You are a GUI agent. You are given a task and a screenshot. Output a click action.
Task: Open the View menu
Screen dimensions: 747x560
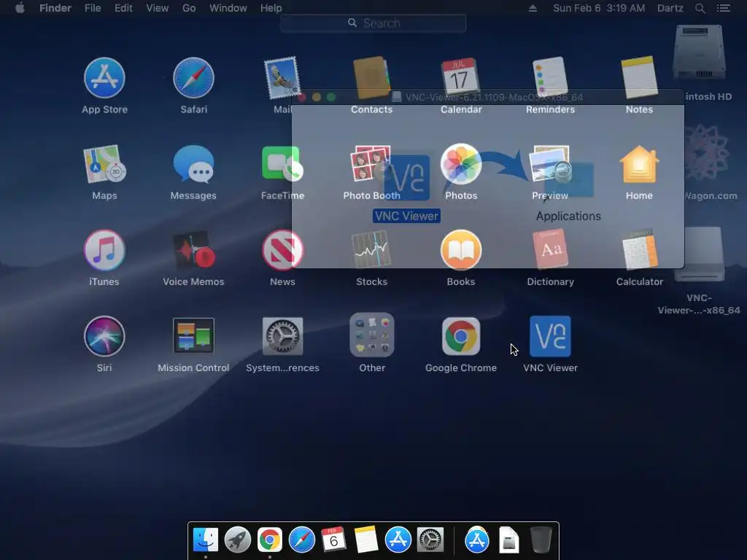(158, 8)
